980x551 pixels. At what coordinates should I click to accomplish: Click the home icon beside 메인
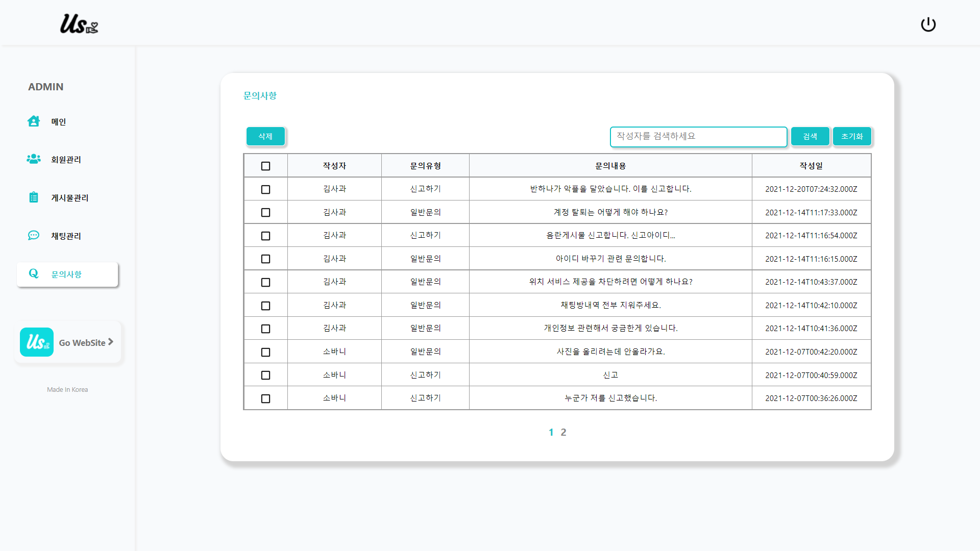point(33,121)
